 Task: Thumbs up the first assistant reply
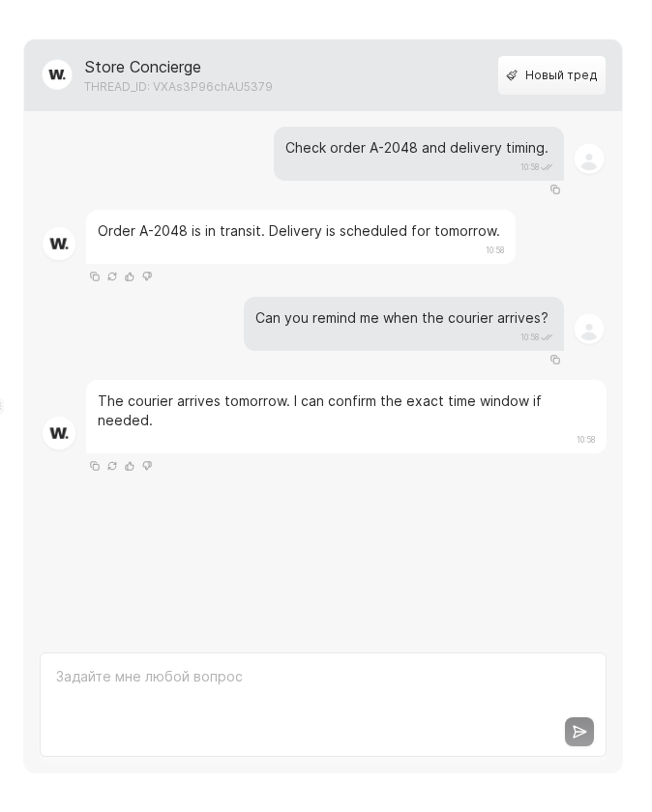pyautogui.click(x=130, y=276)
